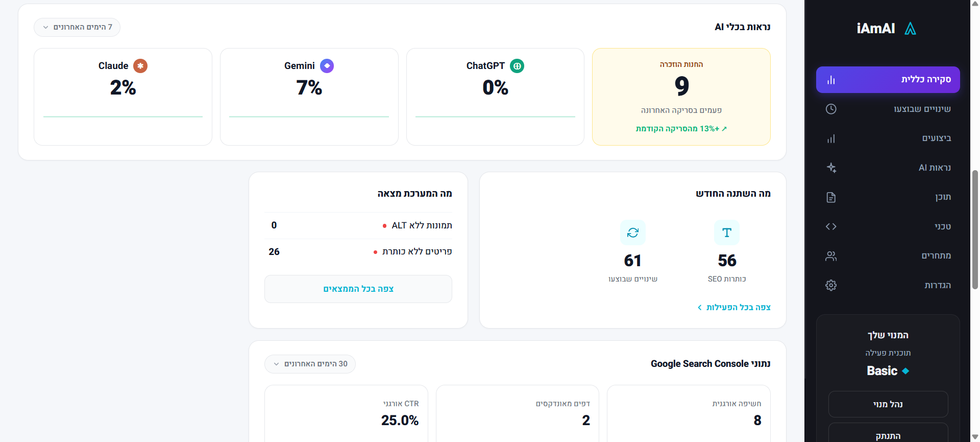
Task: Click CTR אורגני 25.0% card
Action: (x=346, y=413)
